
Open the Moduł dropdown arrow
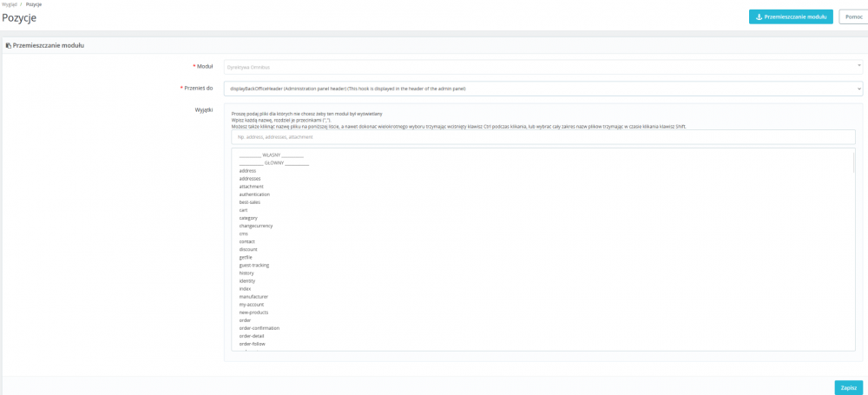858,67
